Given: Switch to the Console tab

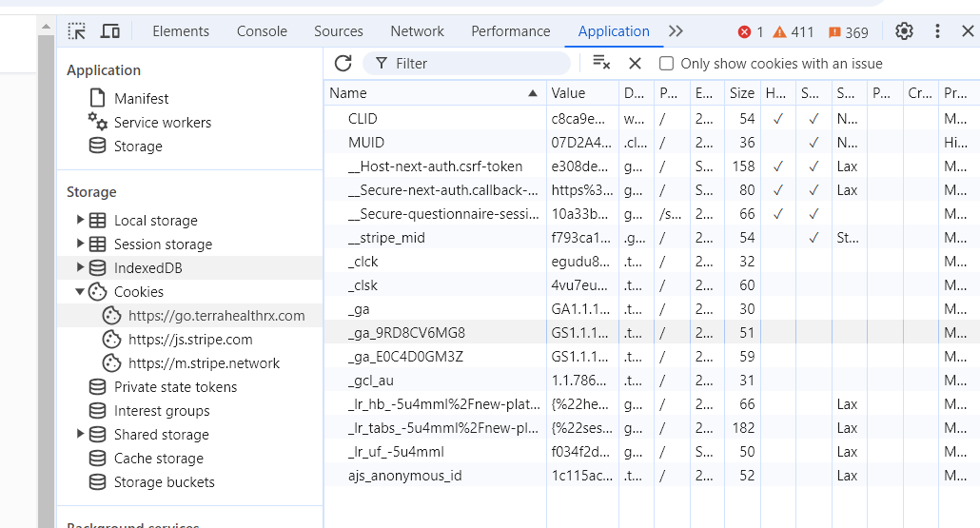Looking at the screenshot, I should coord(262,31).
